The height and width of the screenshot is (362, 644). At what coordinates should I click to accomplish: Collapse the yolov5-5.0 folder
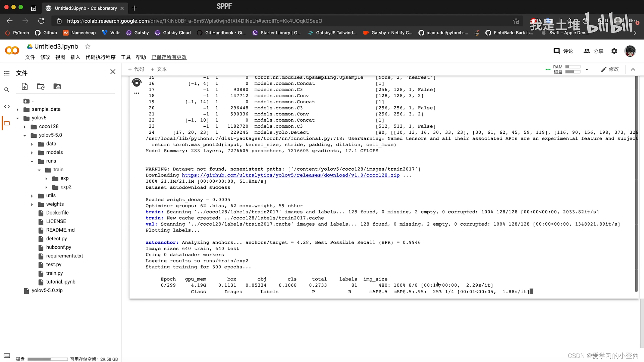25,135
